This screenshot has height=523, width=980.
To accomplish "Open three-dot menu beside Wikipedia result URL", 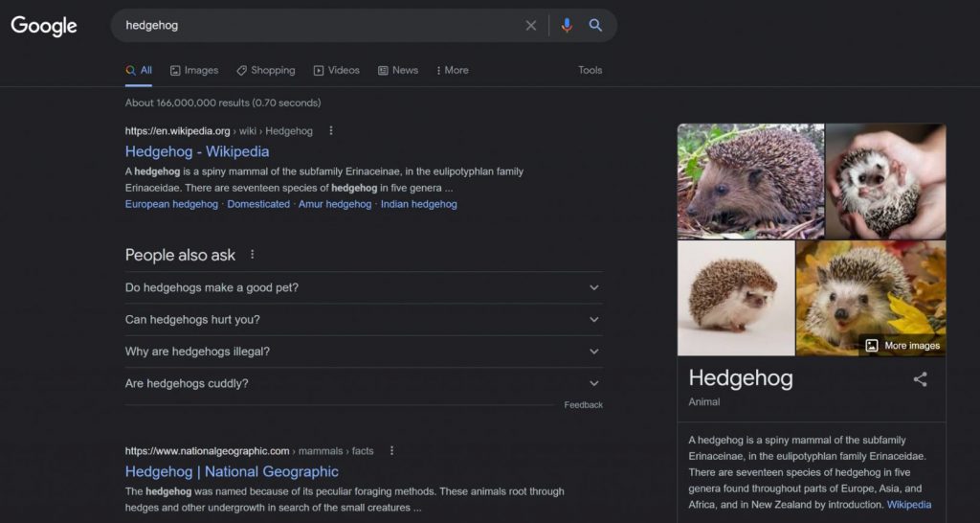I will point(331,131).
